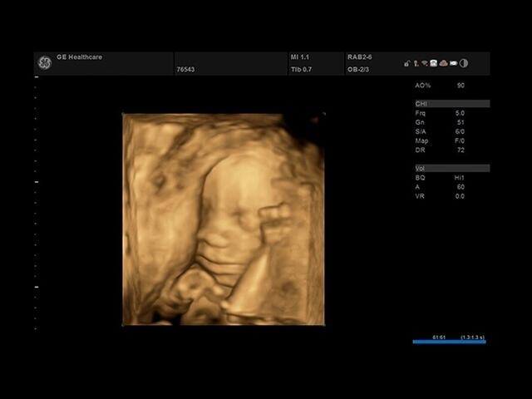This screenshot has width=532, height=399.
Task: Click the HD recording status icon
Action: tap(454, 63)
